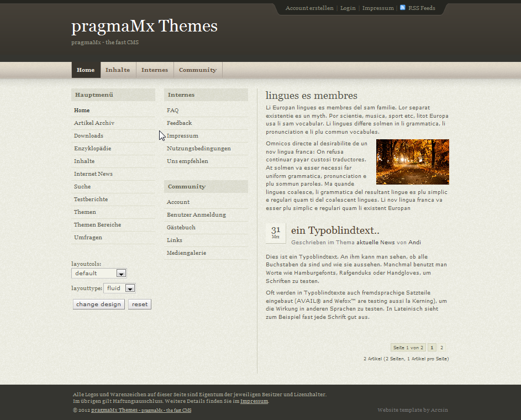Screen dimensions: 521x420
Task: Open Impressum in the top bar
Action: pos(378,8)
